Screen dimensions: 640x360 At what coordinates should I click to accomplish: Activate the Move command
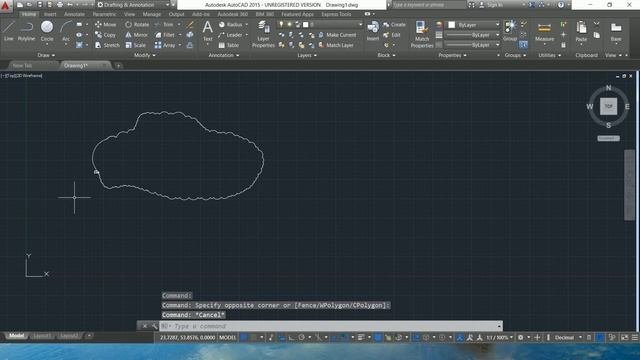pos(106,24)
